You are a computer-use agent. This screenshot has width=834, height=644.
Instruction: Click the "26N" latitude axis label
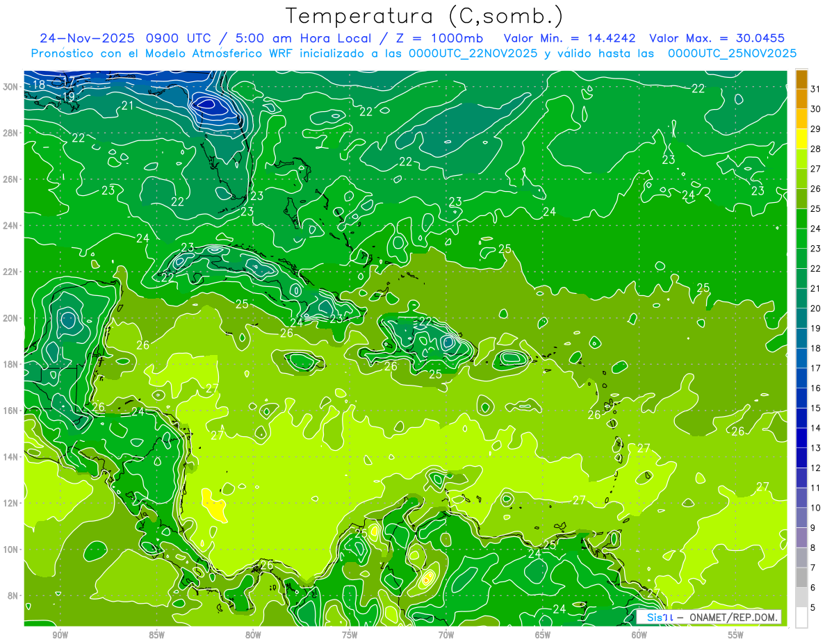click(10, 179)
